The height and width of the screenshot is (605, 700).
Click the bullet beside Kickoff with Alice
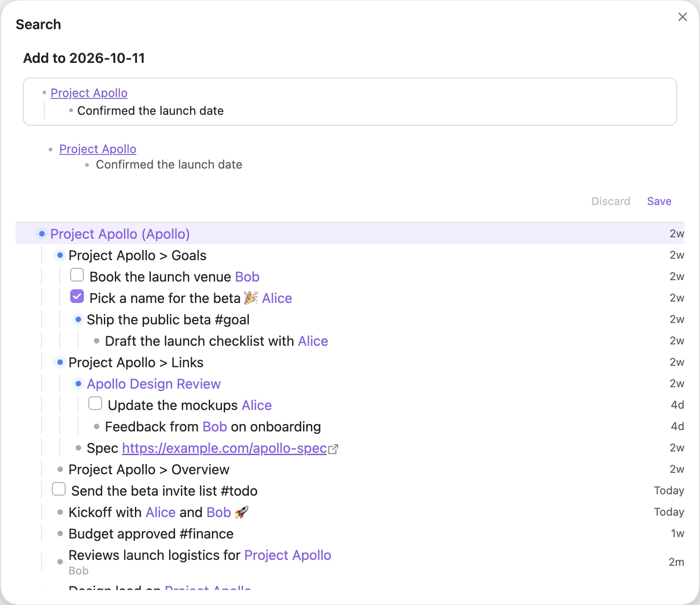[x=60, y=512]
